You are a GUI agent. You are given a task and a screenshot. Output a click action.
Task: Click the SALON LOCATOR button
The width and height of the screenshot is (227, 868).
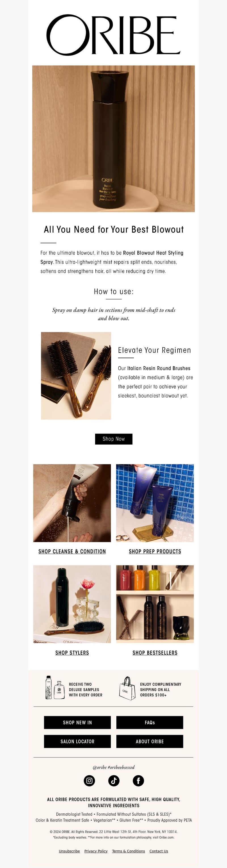tap(77, 741)
